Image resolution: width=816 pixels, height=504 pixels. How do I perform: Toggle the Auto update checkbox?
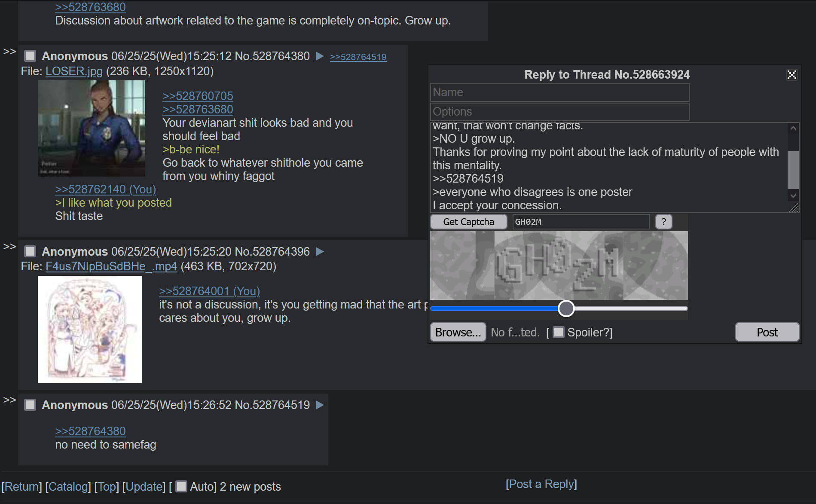coord(181,486)
